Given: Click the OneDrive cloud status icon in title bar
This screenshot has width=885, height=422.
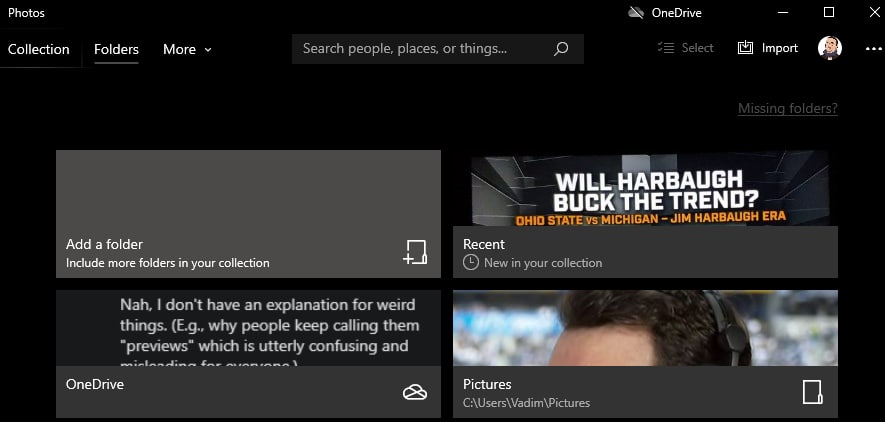Looking at the screenshot, I should coord(636,12).
